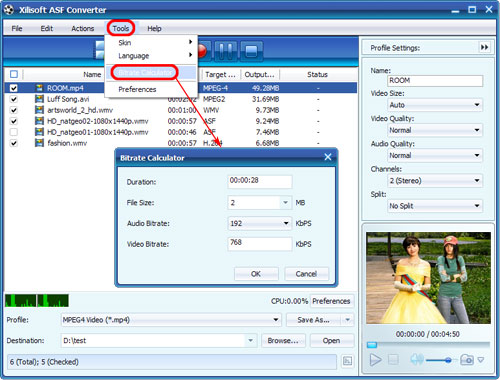This screenshot has width=500, height=380.
Task: Click the volume slider knob
Action: pos(448,360)
